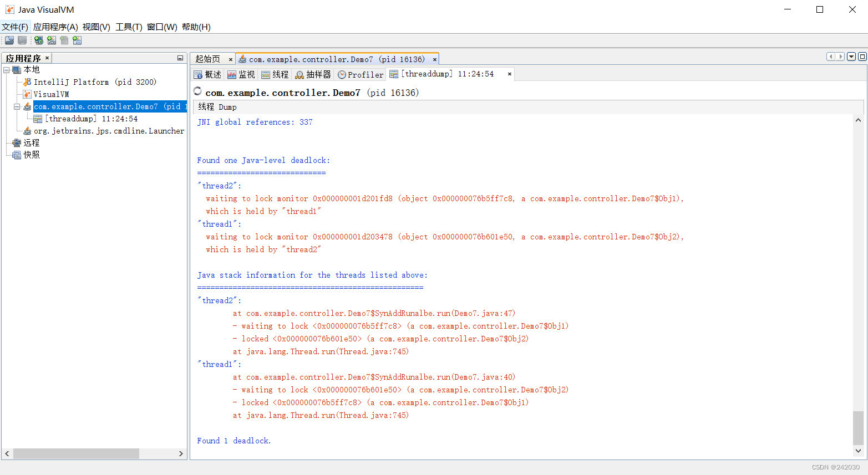Select the 快照 tree node
This screenshot has width=868, height=475.
coord(32,155)
